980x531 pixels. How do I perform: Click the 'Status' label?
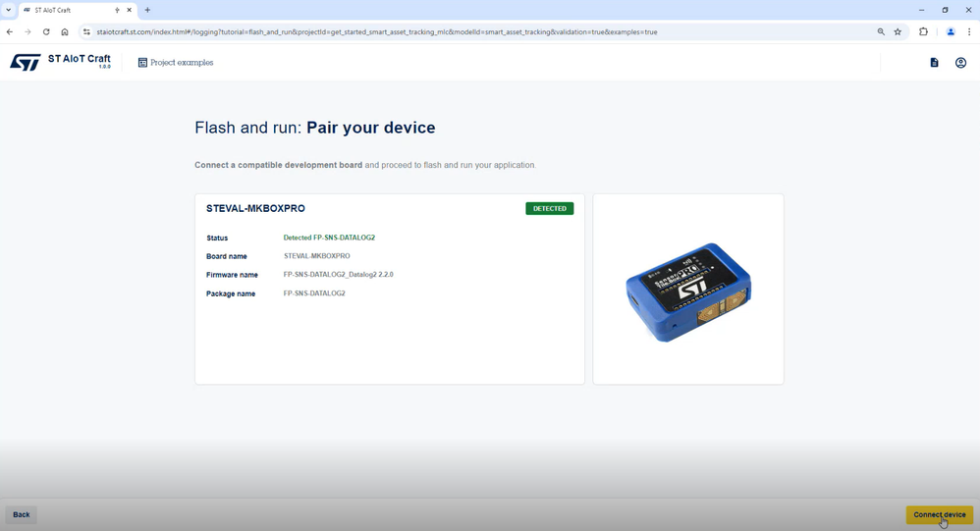(x=217, y=238)
